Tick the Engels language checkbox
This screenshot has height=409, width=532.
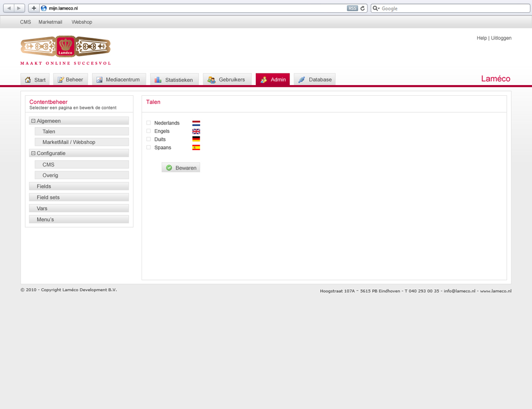point(148,131)
